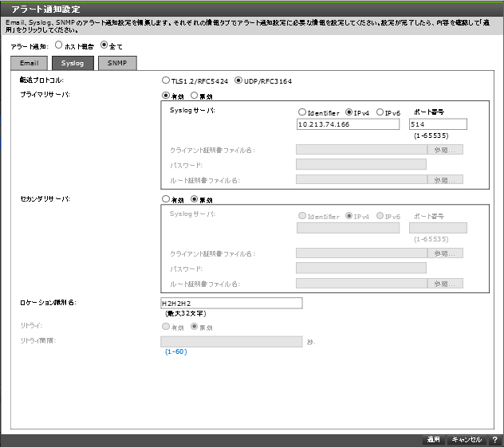Image resolution: width=504 pixels, height=447 pixels.
Task: Choose IPv6 for primary Syslog server
Action: (380, 112)
